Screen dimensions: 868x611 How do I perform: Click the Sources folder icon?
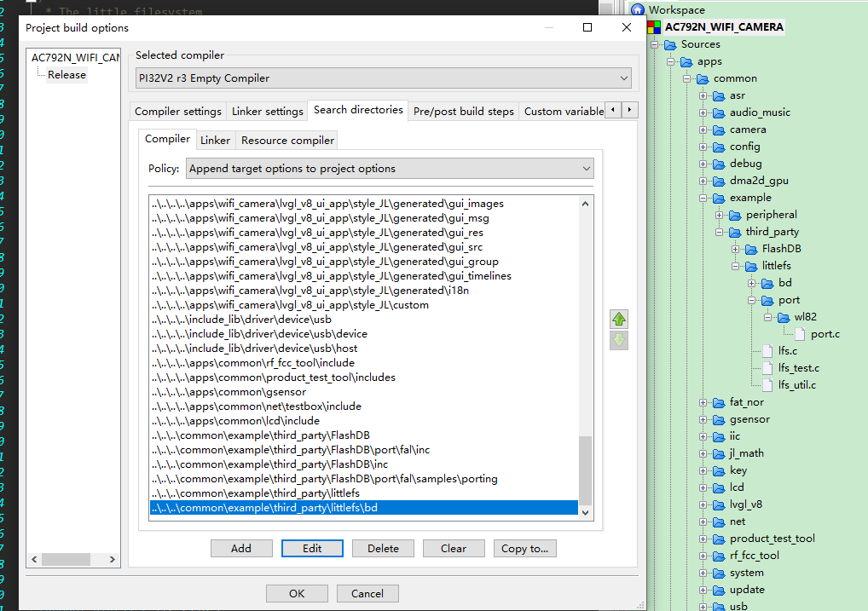coord(670,44)
